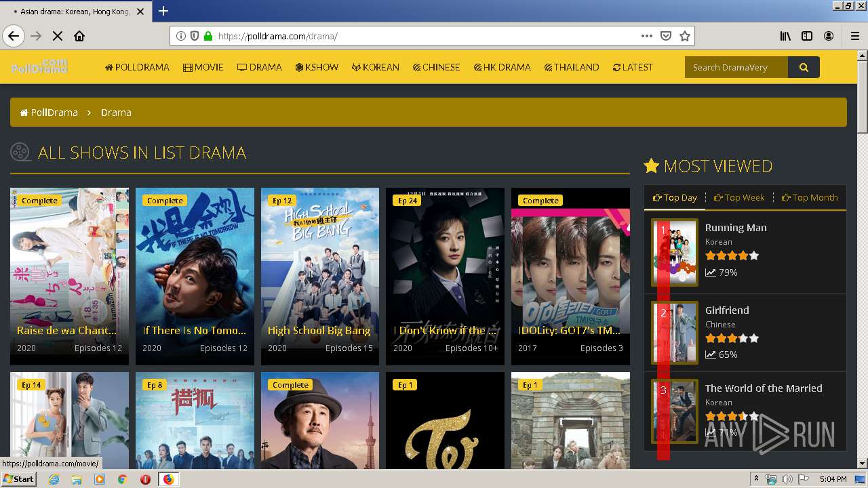868x488 pixels.
Task: Launch Internet Explorer from taskbar
Action: click(x=54, y=479)
